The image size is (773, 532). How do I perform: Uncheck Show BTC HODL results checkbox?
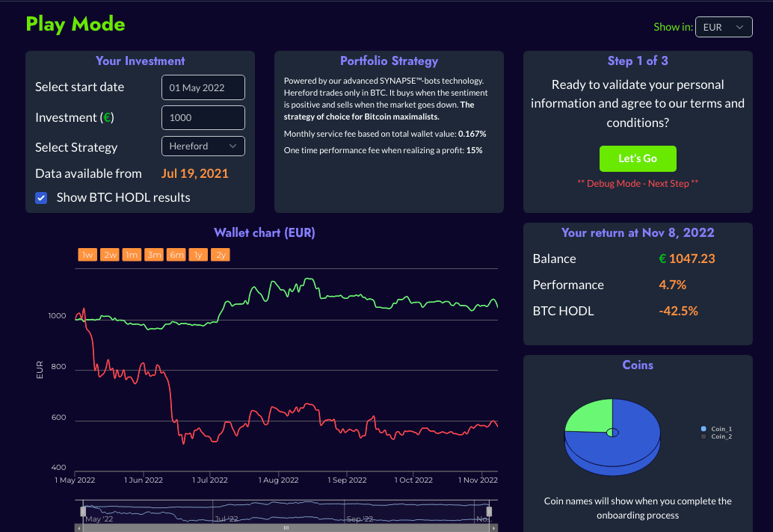coord(42,198)
